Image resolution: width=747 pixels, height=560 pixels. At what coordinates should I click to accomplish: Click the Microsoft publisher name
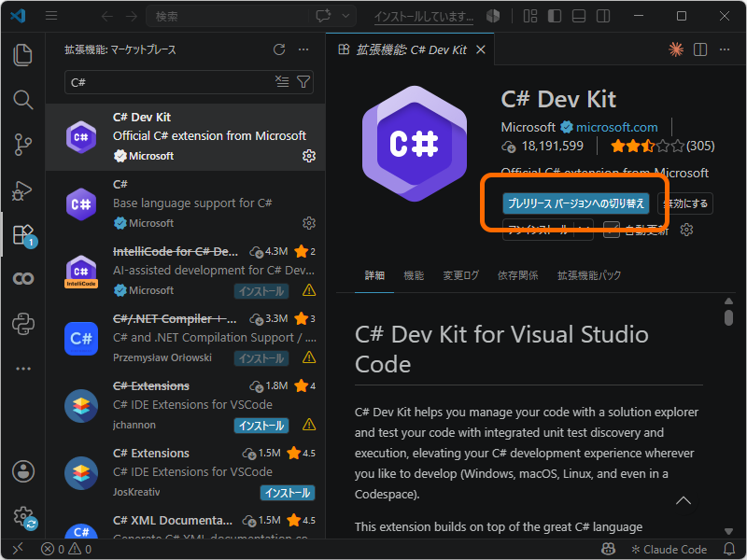(528, 127)
